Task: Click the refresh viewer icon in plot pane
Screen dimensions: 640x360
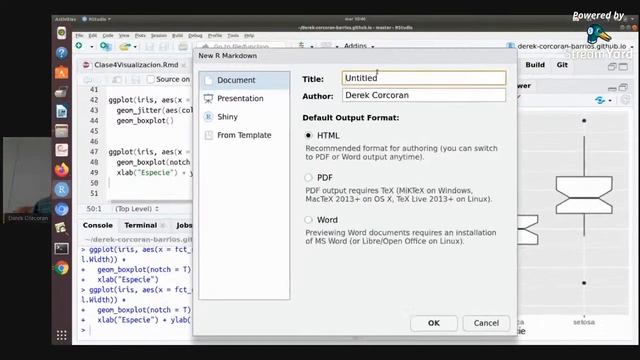Action: (x=600, y=100)
